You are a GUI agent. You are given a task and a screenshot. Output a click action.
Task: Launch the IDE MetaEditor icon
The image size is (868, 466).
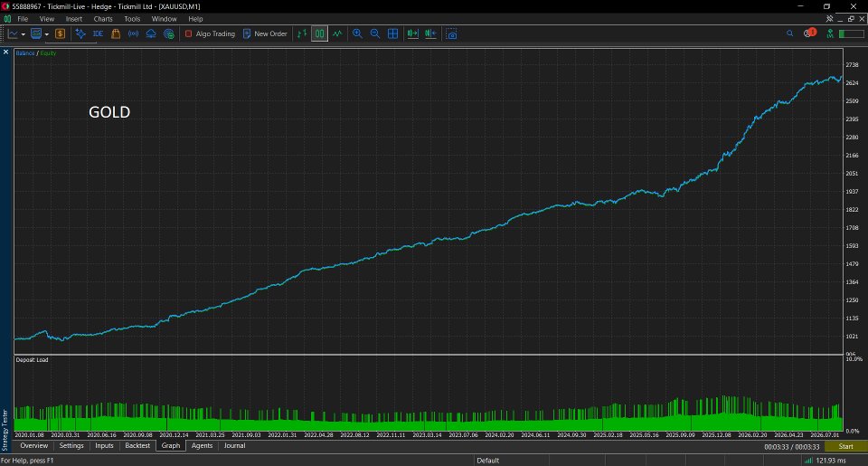pyautogui.click(x=98, y=33)
